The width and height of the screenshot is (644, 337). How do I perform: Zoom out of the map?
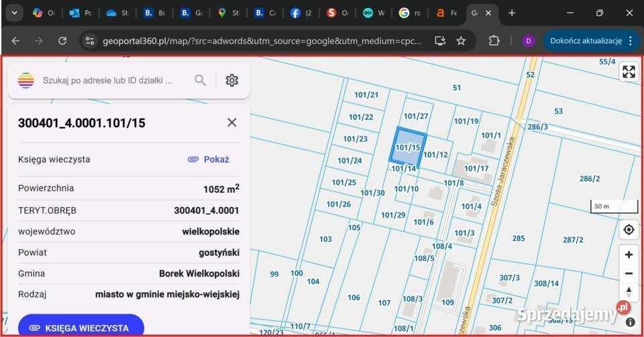[629, 273]
